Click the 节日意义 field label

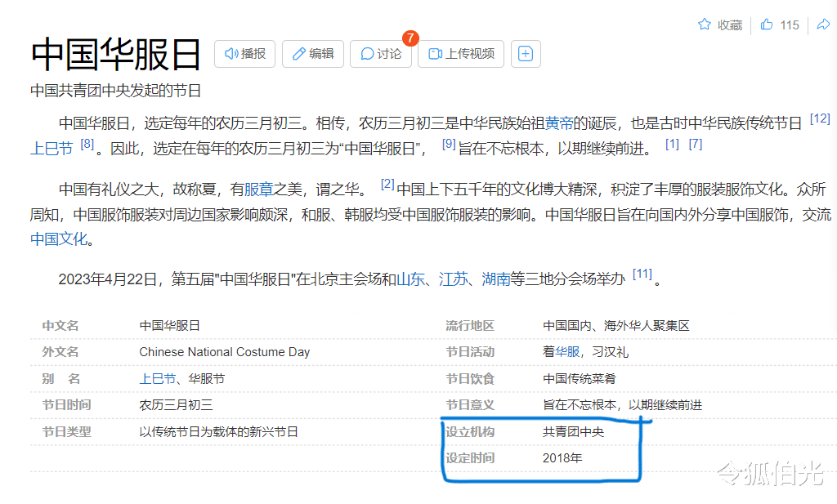[470, 405]
